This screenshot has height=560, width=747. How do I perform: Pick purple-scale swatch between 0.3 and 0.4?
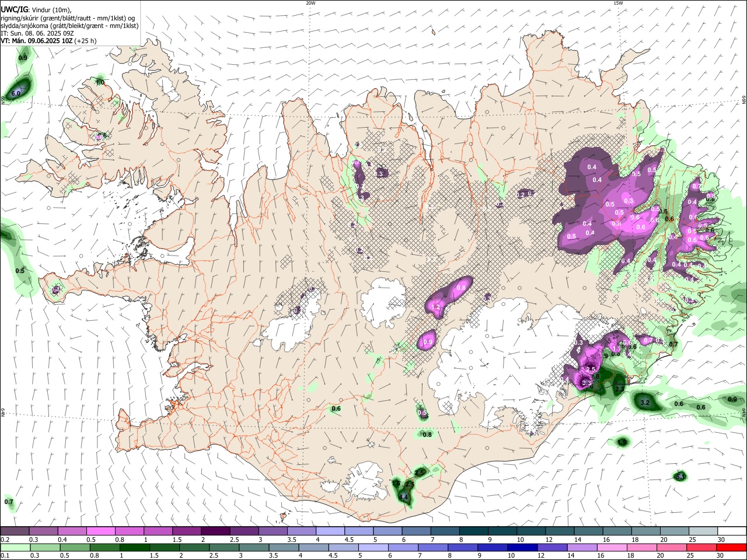43,531
